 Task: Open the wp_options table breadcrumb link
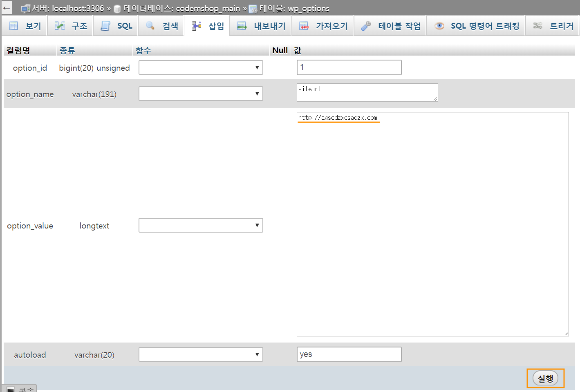pyautogui.click(x=294, y=8)
